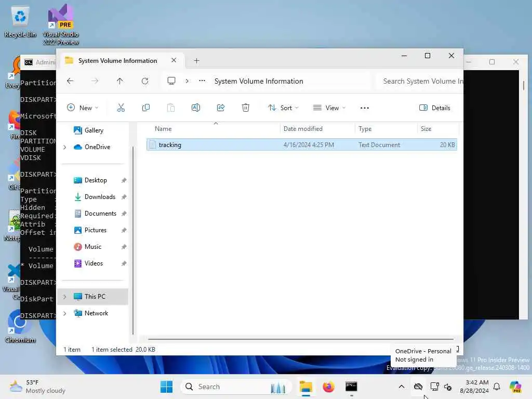Refresh the folder view

tap(145, 81)
